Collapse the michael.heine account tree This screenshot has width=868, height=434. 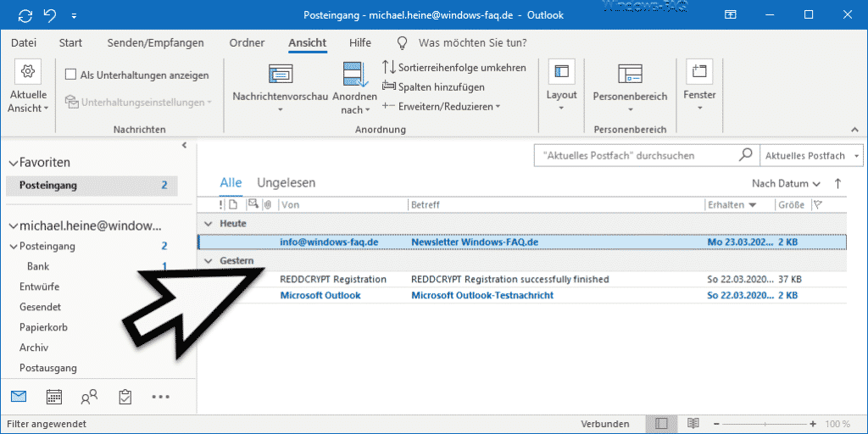click(14, 225)
